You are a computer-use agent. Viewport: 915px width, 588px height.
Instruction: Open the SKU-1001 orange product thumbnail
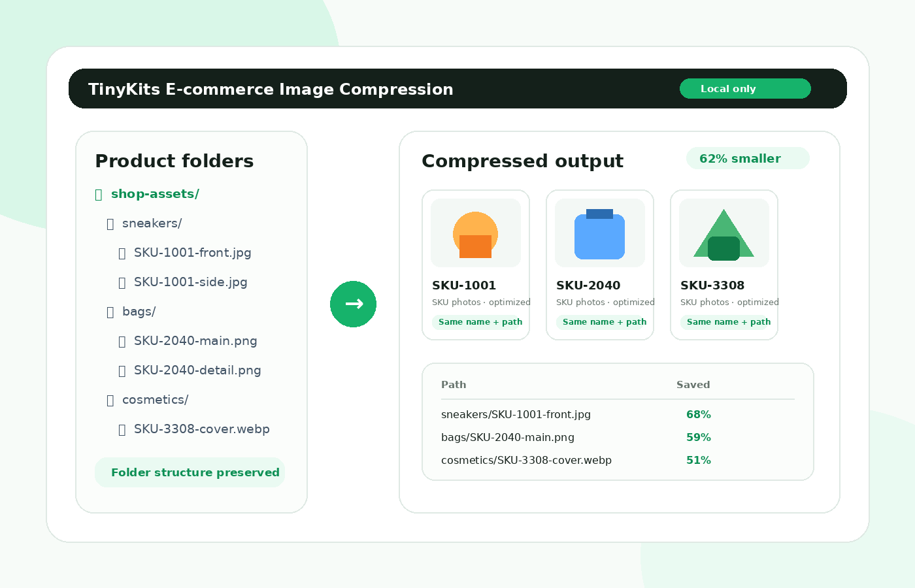476,233
